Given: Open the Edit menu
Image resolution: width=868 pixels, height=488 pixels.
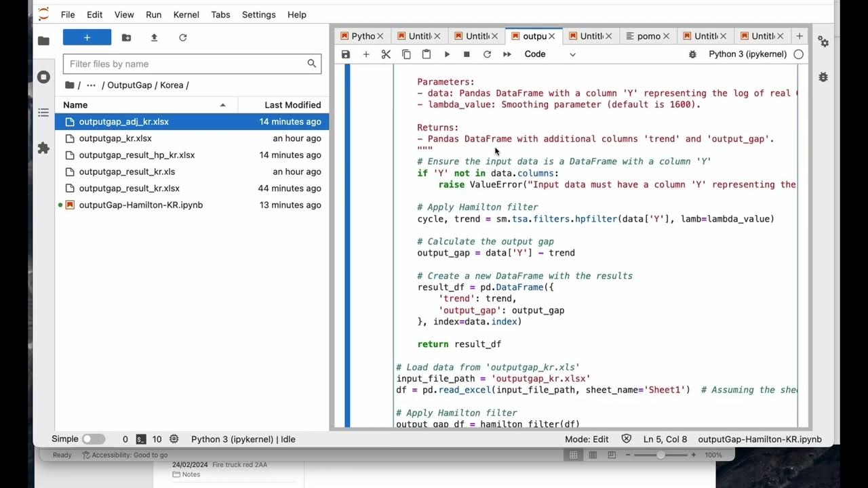Looking at the screenshot, I should tap(95, 14).
